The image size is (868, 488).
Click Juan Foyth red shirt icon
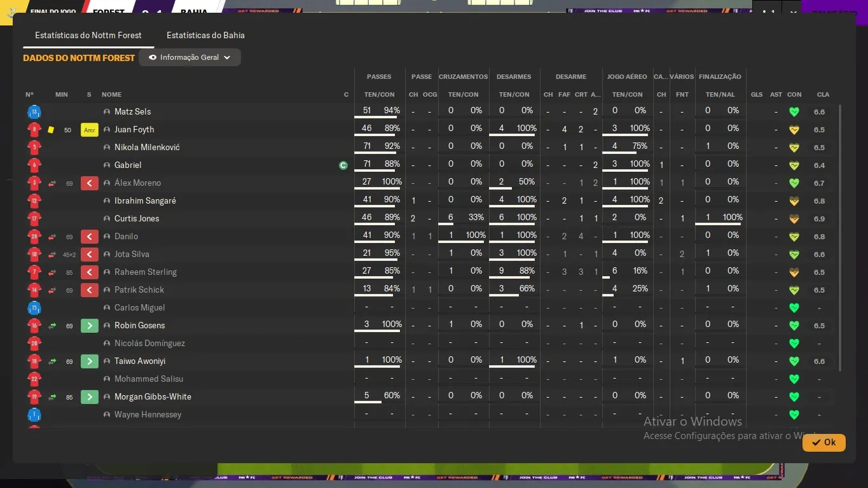pos(34,130)
